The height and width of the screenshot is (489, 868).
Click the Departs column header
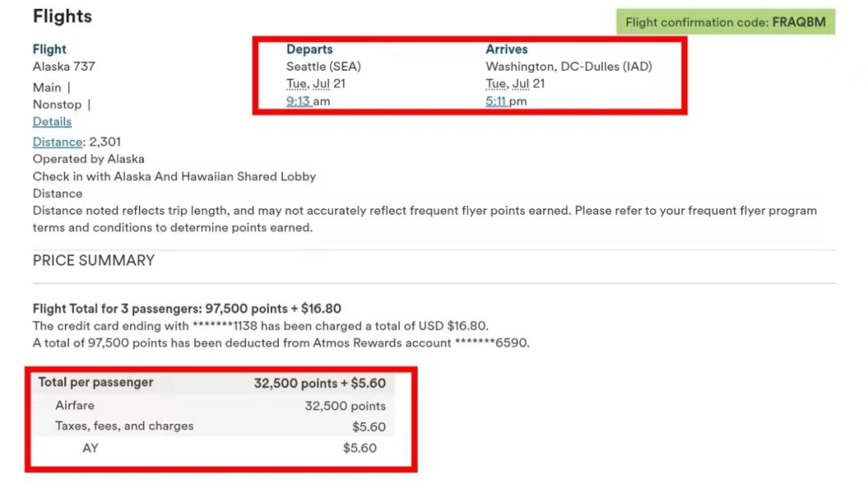[x=309, y=49]
